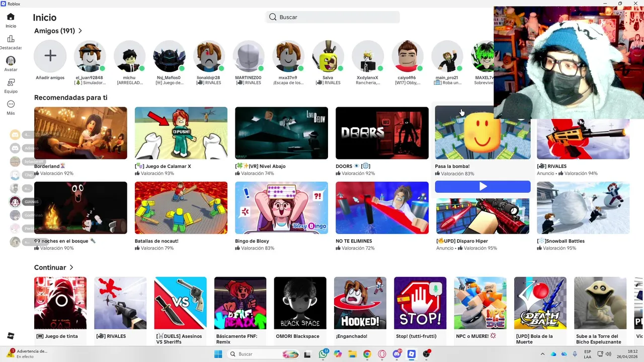Open WhatsApp from the taskbar

[323, 354]
